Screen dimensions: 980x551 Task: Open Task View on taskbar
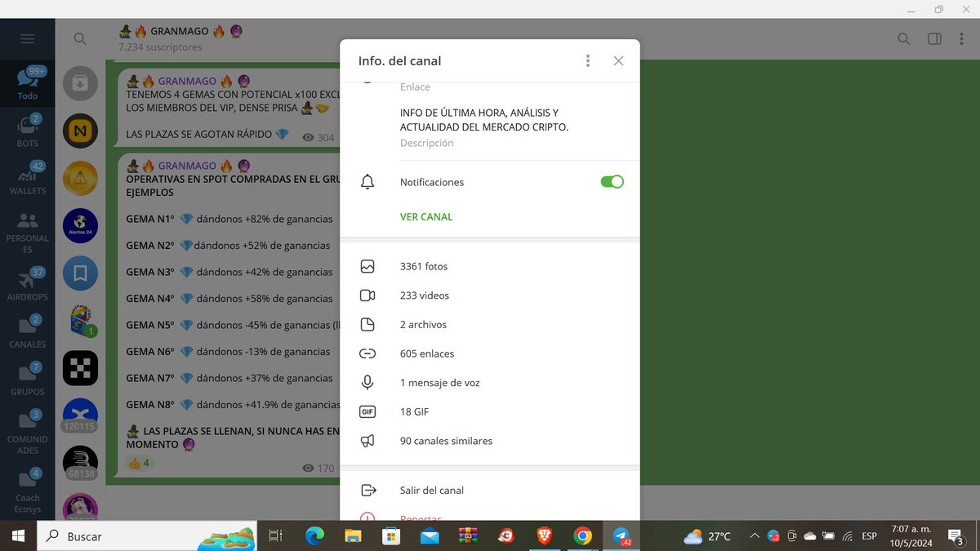coord(276,536)
